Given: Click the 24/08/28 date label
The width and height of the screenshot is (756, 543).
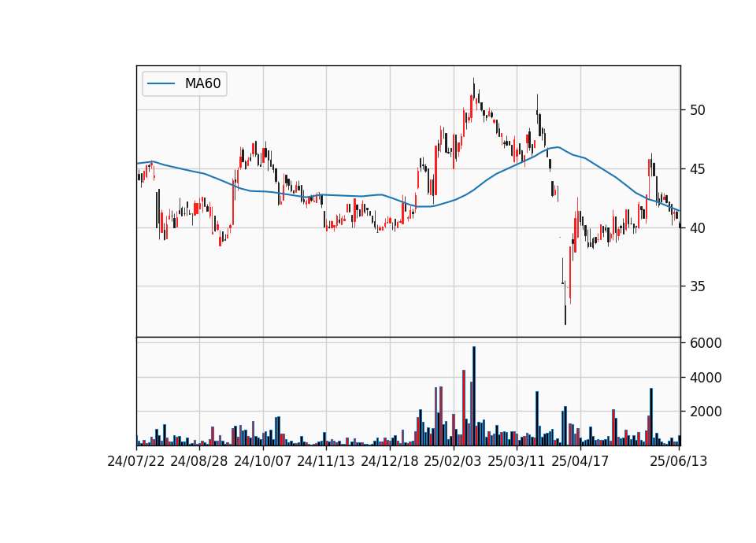Looking at the screenshot, I should 199,461.
